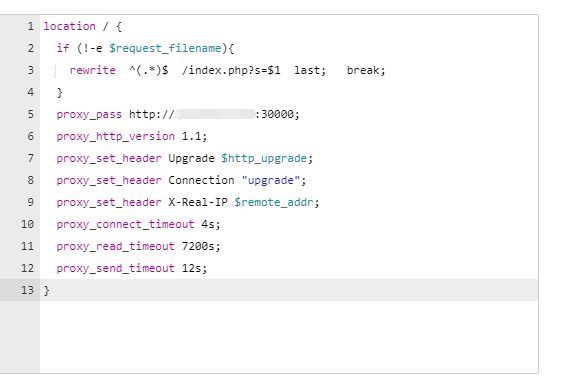Place cursor on the 'location' keyword
Viewport: 561px width, 381px height.
(69, 26)
